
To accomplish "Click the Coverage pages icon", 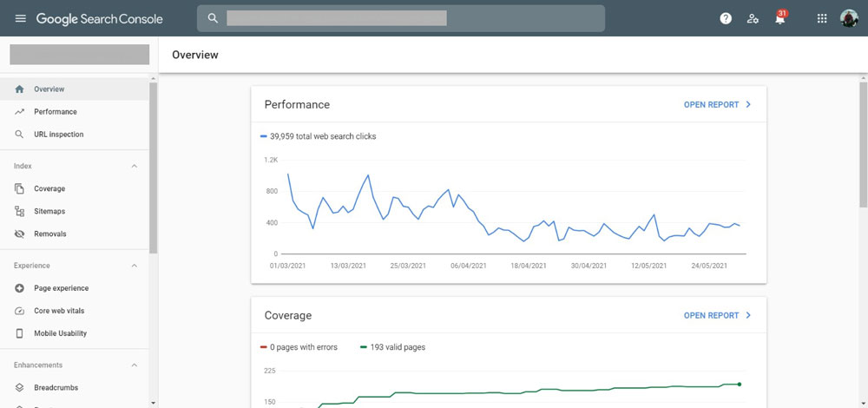I will coord(19,188).
